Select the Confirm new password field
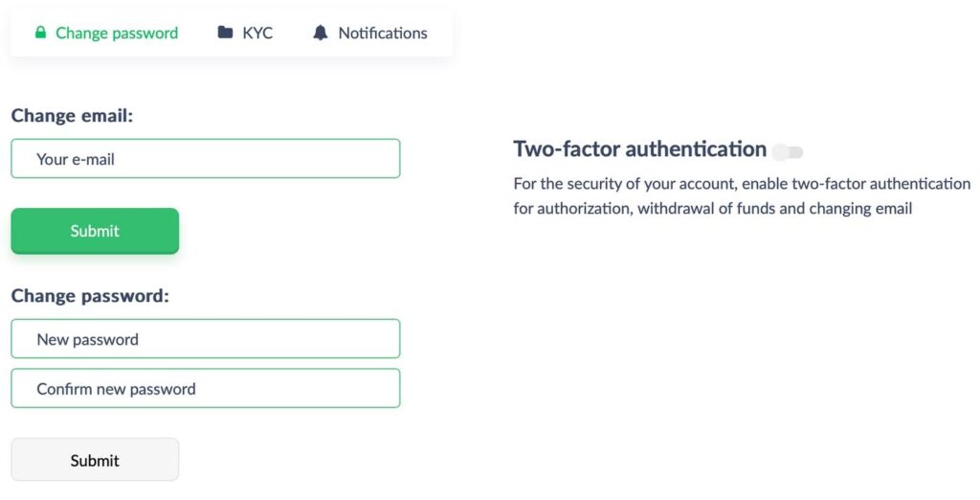Viewport: 980px width, 500px height. coord(205,389)
